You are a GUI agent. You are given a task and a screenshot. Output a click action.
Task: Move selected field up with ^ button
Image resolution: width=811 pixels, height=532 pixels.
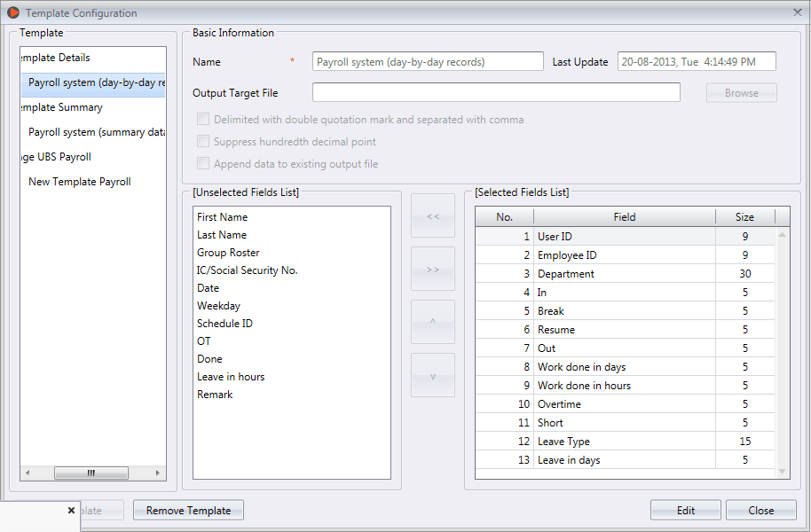coord(432,322)
